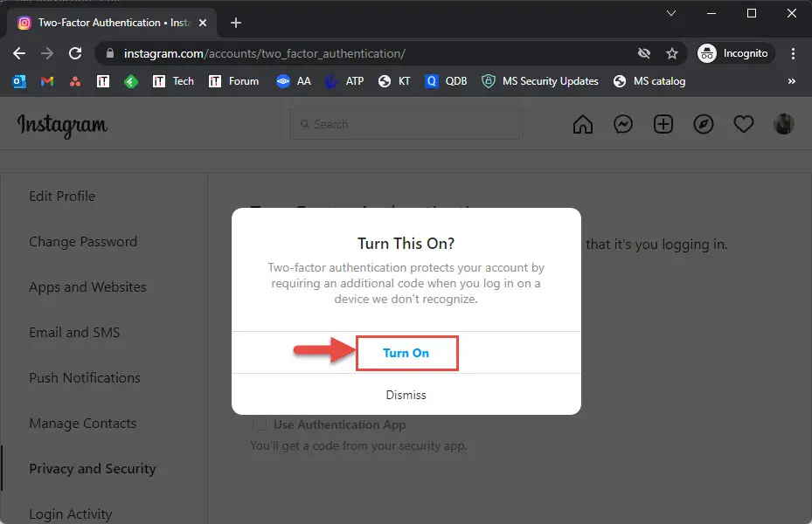Click the Turn On button in dialog
This screenshot has height=524, width=812.
[x=406, y=353]
